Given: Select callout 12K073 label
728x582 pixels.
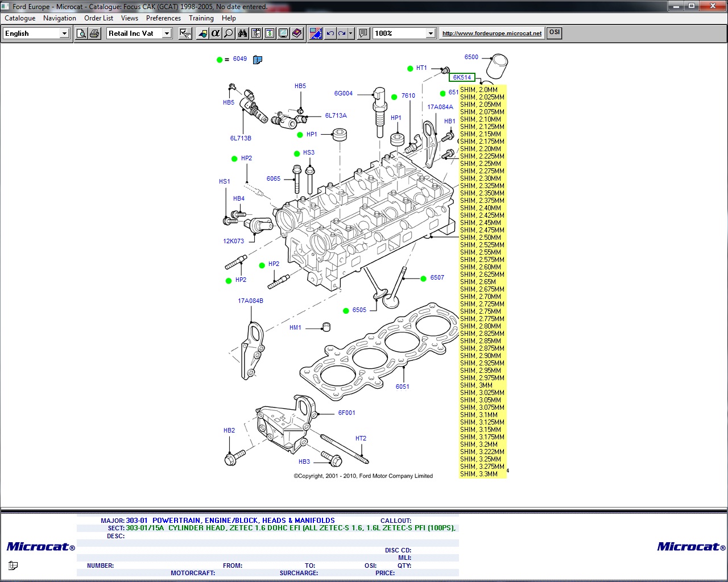Looking at the screenshot, I should (x=233, y=242).
